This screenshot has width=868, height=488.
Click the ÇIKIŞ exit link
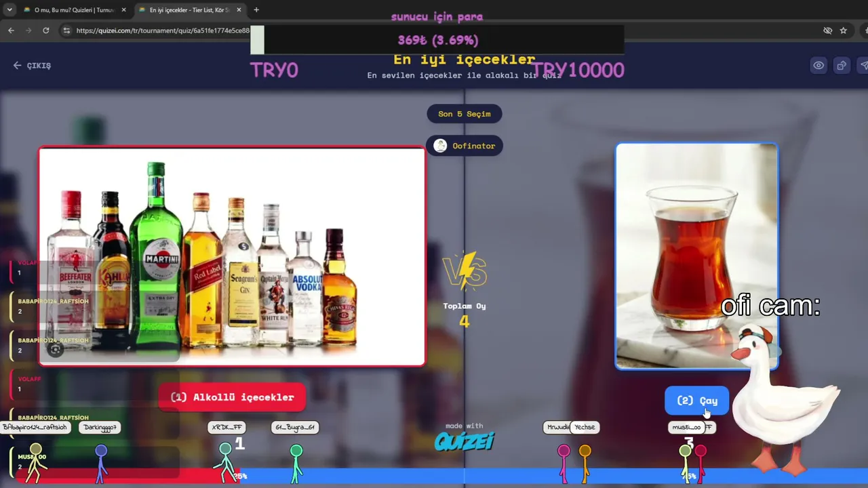click(x=32, y=65)
